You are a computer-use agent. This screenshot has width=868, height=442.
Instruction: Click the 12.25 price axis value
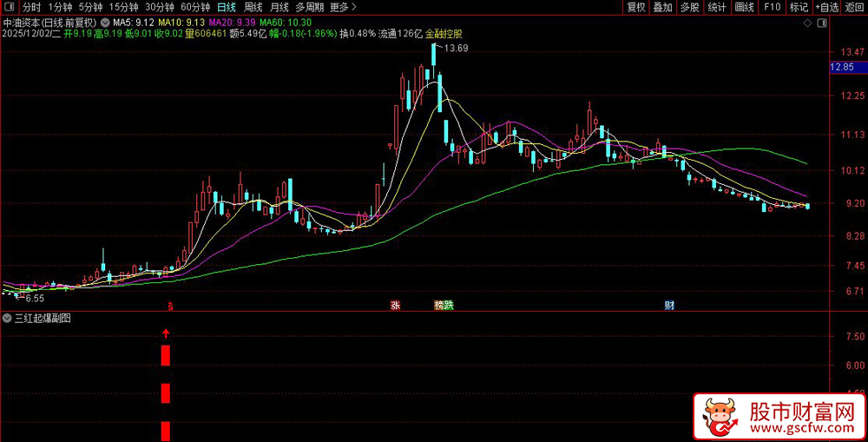853,96
